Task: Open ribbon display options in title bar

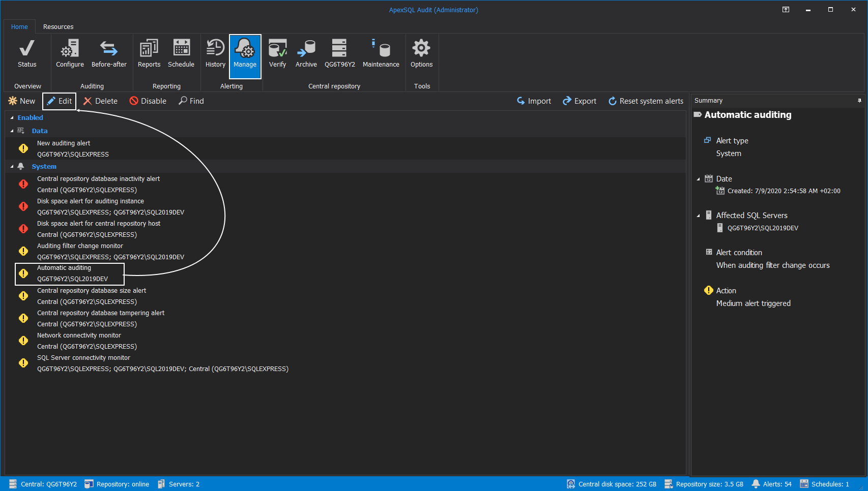Action: 786,10
